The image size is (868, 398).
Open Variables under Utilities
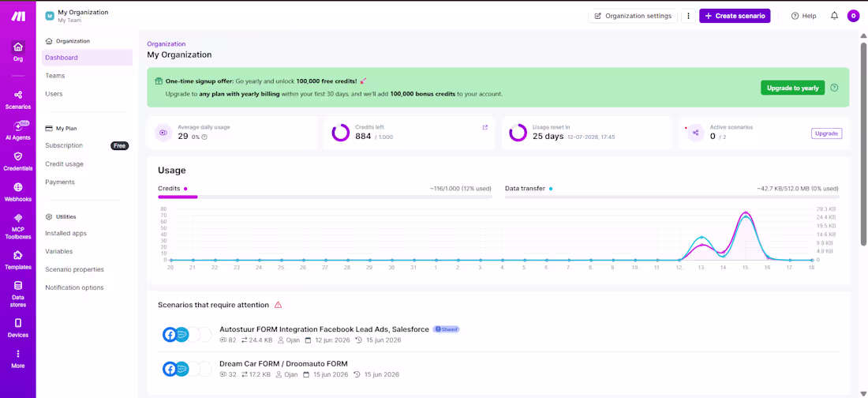pyautogui.click(x=58, y=252)
